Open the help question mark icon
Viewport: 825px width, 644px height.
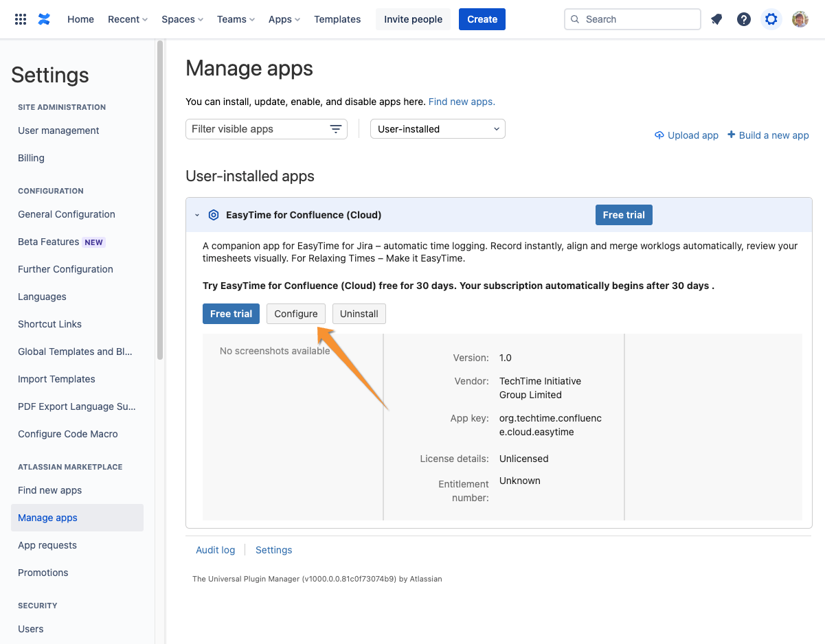coord(744,19)
